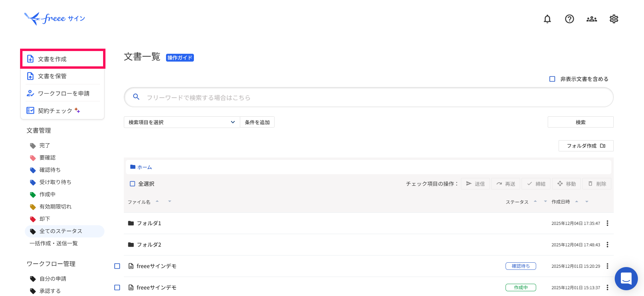Check the 確認待ち freeeサインデモ row checkbox

point(117,266)
